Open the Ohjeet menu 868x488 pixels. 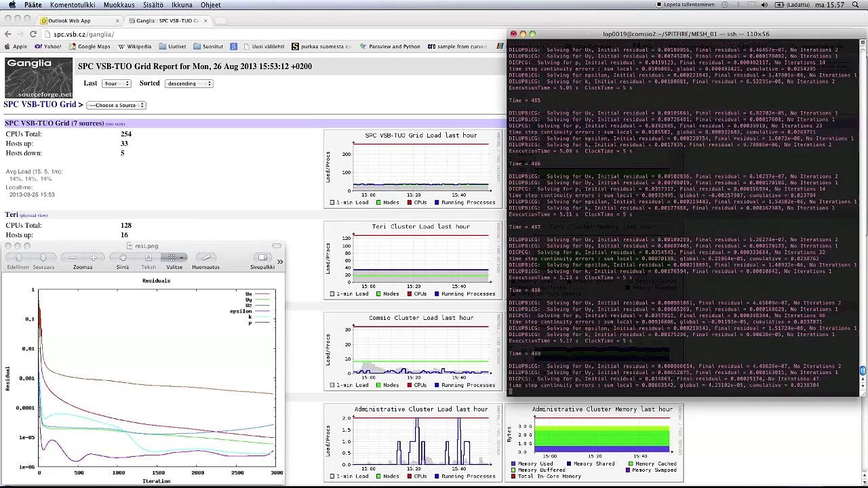(x=210, y=5)
